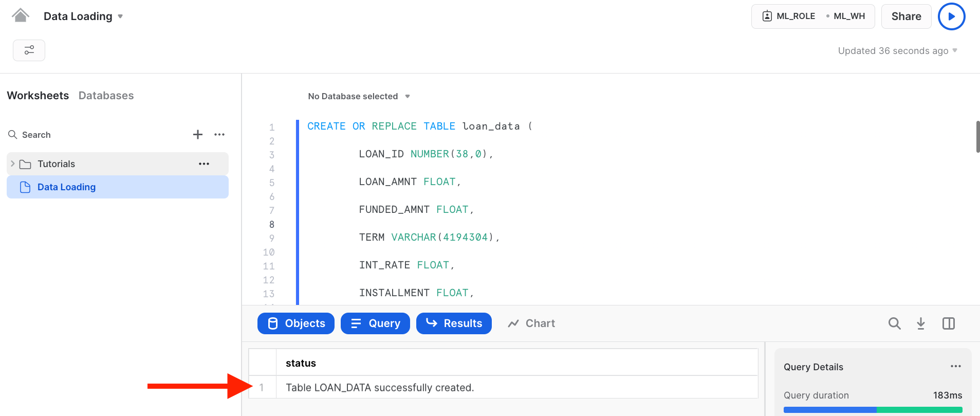The image size is (980, 416).
Task: Open Tutorials folder more options
Action: coord(204,164)
